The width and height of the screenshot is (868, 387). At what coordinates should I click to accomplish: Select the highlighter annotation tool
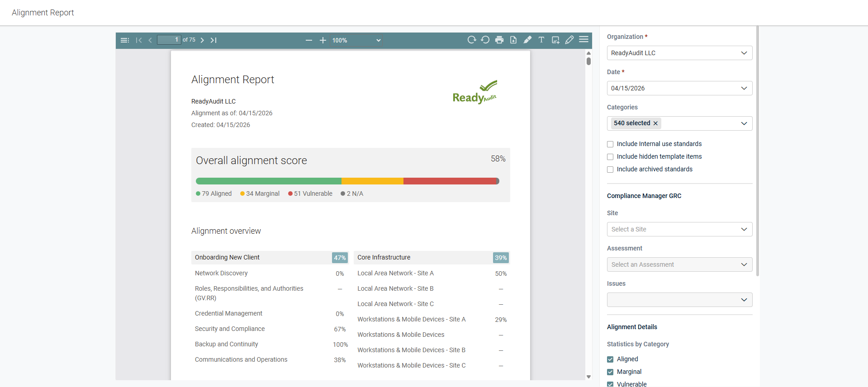(x=527, y=40)
